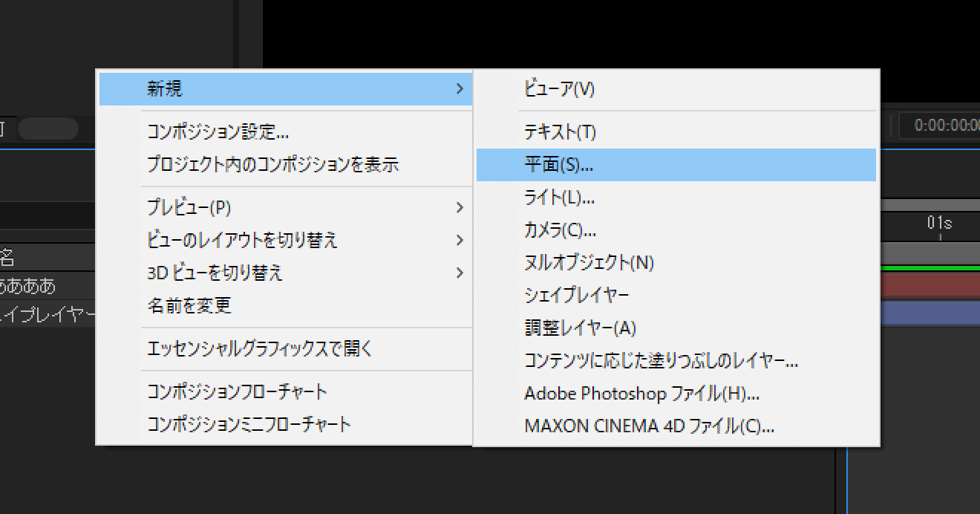Select プロジェクト内のコンポジションを表示
Screen dimensions: 980x514
click(x=286, y=165)
